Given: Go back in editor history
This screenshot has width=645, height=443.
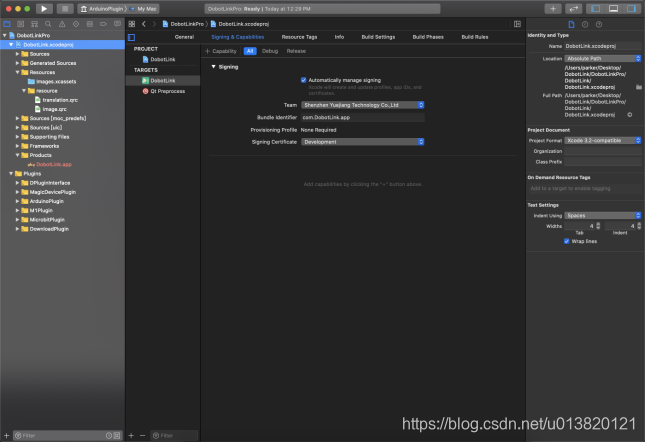Looking at the screenshot, I should (144, 24).
